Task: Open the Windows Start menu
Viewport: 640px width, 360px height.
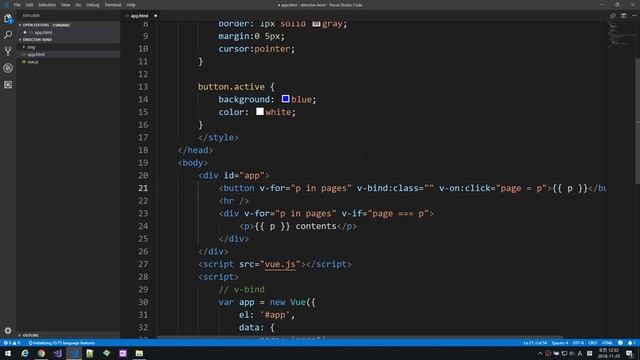Action: pyautogui.click(x=8, y=353)
